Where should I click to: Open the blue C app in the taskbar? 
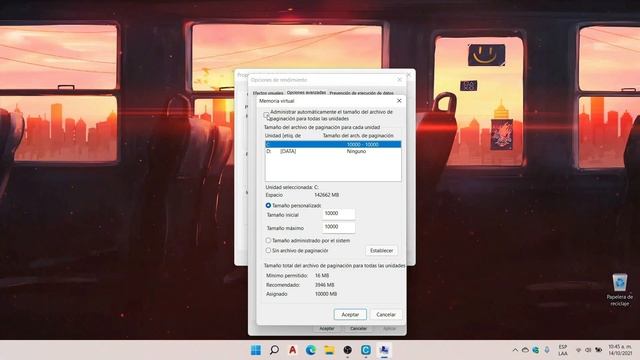pyautogui.click(x=366, y=350)
